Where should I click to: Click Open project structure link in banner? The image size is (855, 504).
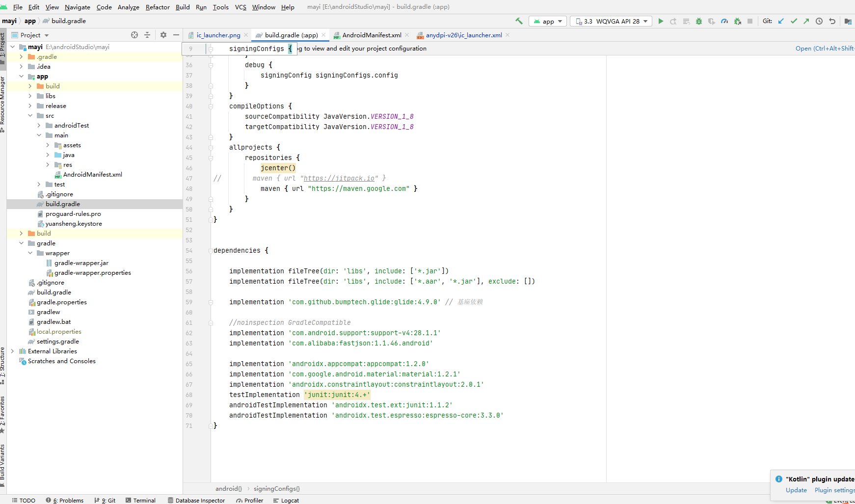pos(825,48)
